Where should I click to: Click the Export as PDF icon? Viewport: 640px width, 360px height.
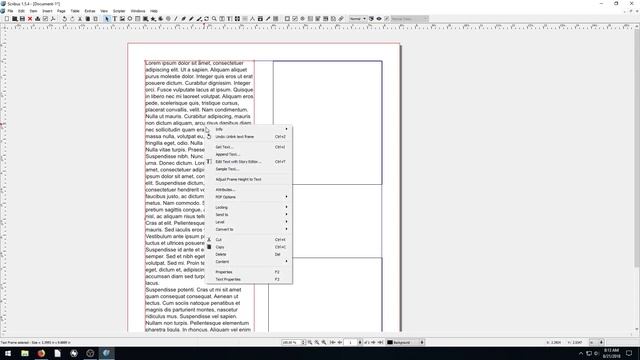[53, 19]
